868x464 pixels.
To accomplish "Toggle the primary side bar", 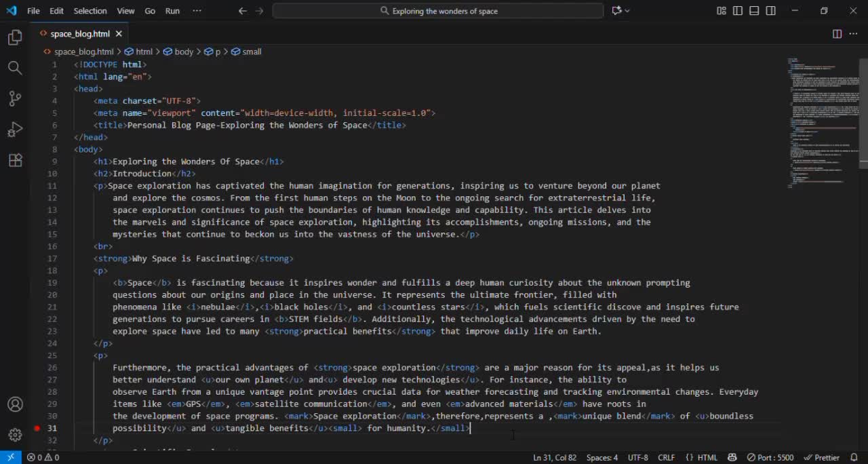I will (x=738, y=11).
